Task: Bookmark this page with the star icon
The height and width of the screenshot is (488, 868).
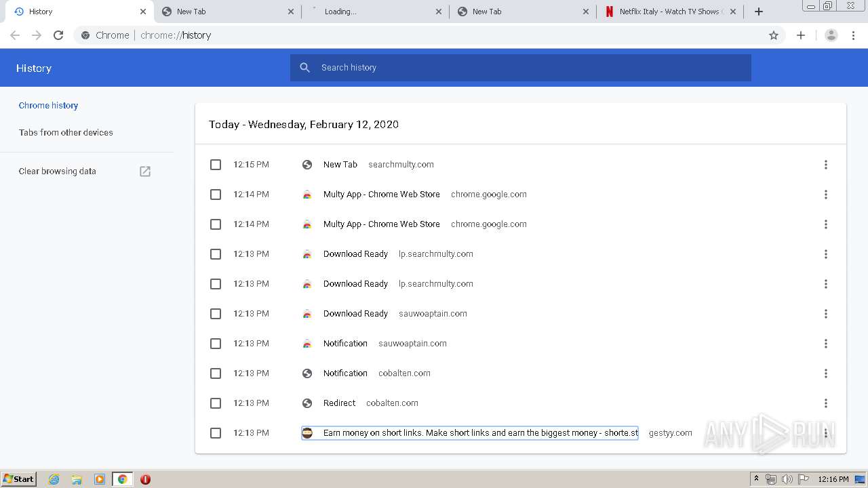Action: [x=774, y=35]
